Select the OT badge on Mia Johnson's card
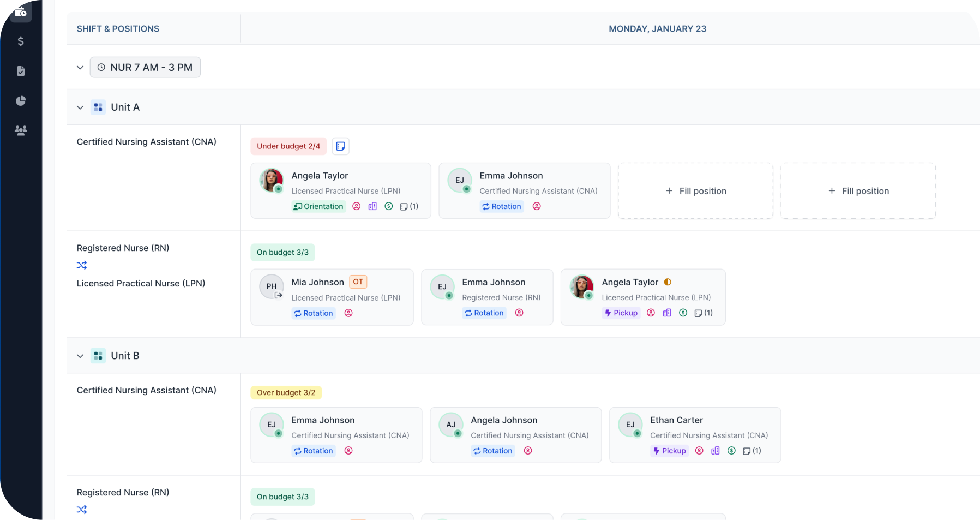The width and height of the screenshot is (980, 520). tap(358, 282)
